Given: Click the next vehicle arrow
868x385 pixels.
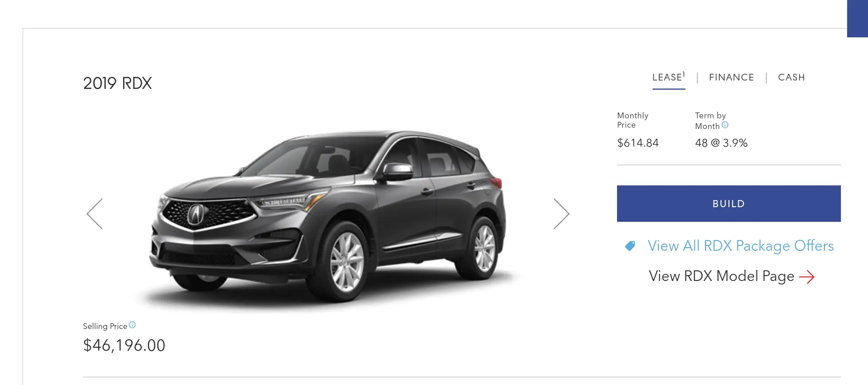Looking at the screenshot, I should click(561, 214).
